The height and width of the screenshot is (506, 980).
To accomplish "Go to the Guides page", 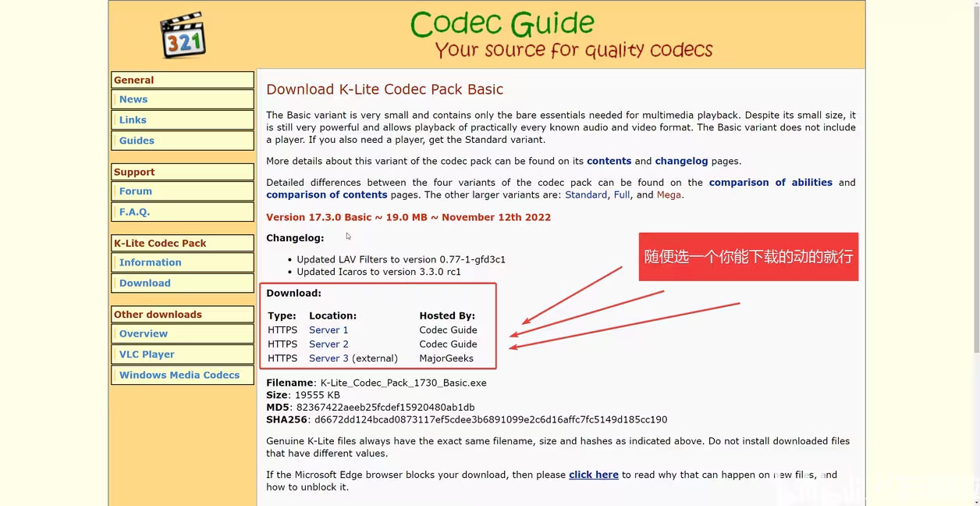I will coord(137,141).
